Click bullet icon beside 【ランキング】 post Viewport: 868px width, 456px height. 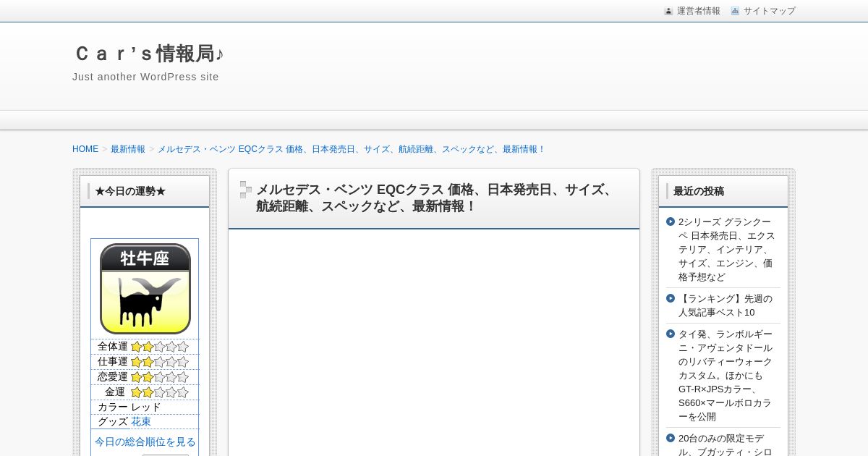[x=671, y=298]
